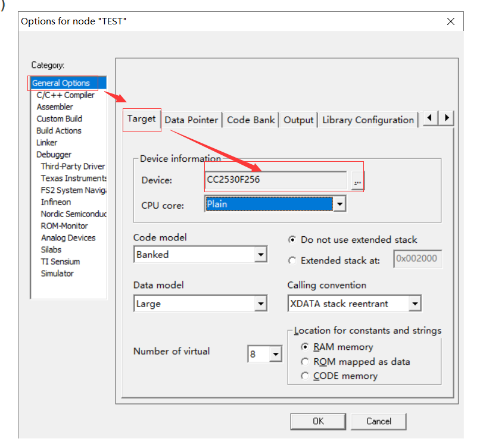Screen dimensions: 480x448
Task: Enable the "Extended stack at" option
Action: coord(292,260)
